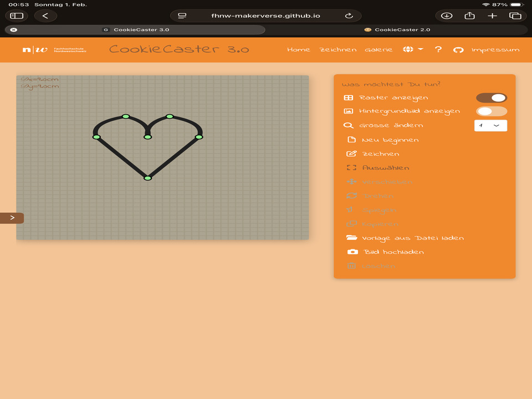This screenshot has width=532, height=399.
Task: Choose the Auswählen selection tool
Action: click(x=378, y=167)
